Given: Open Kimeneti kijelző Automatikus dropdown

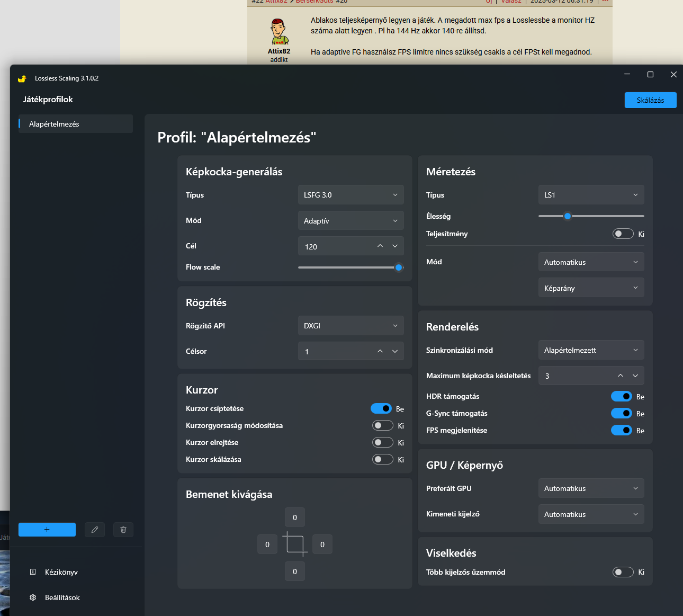Looking at the screenshot, I should 591,514.
